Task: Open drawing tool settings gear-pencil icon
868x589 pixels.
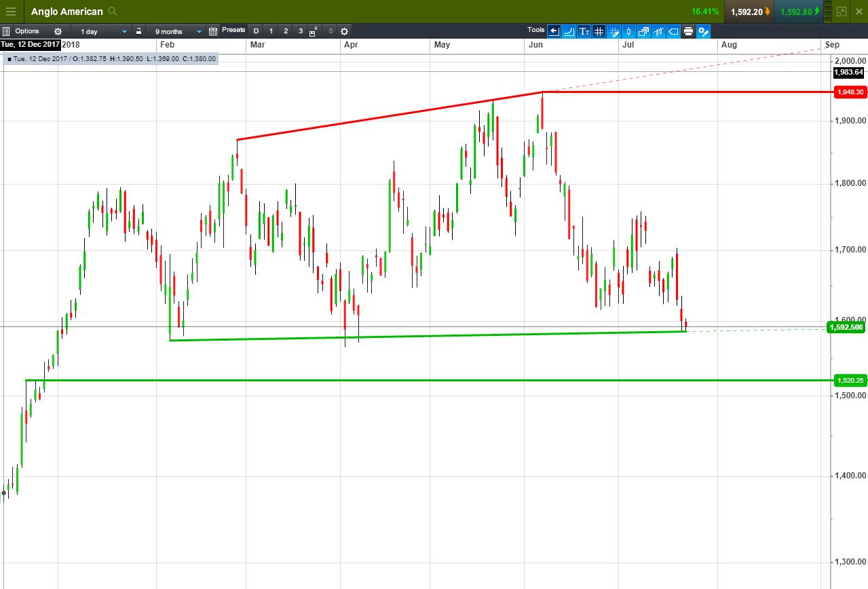Action: [703, 31]
